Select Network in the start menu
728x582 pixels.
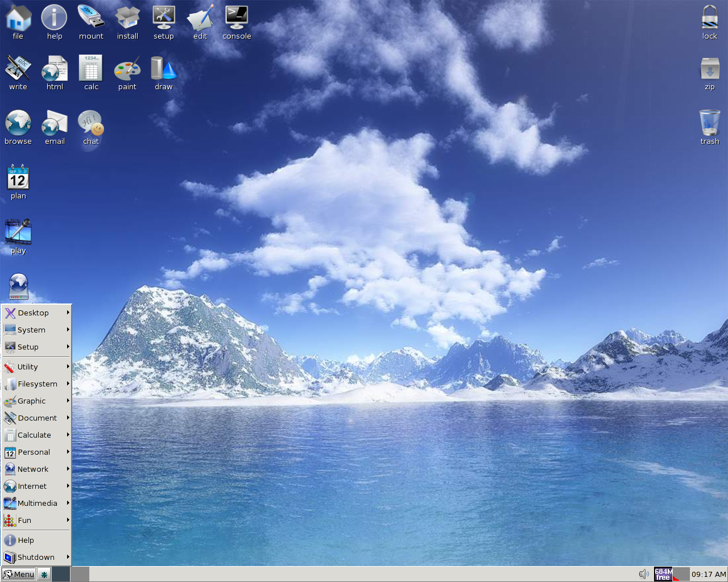coord(36,469)
